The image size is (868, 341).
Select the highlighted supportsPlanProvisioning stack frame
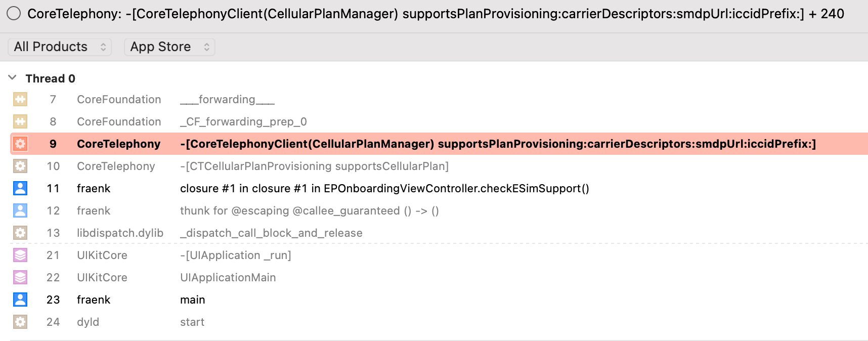click(x=439, y=144)
